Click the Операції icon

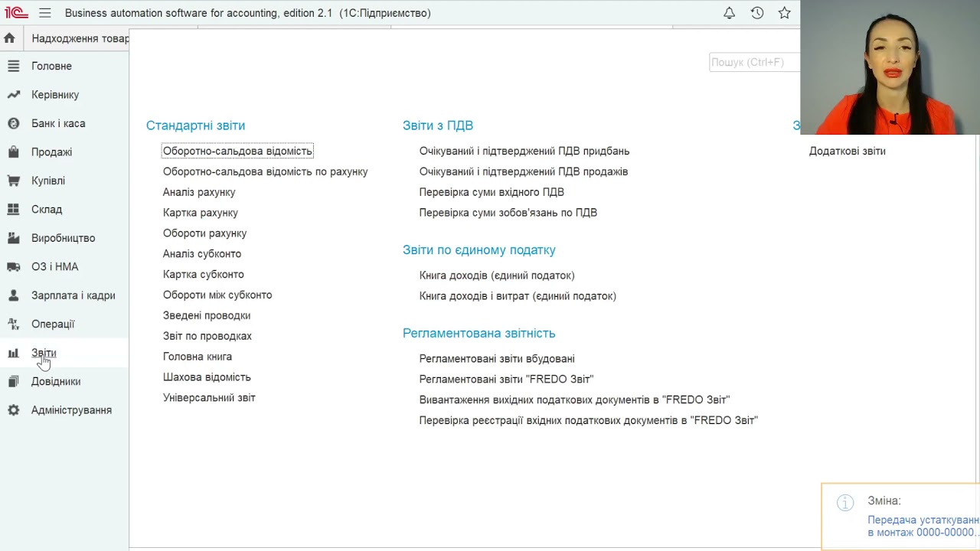tap(13, 324)
